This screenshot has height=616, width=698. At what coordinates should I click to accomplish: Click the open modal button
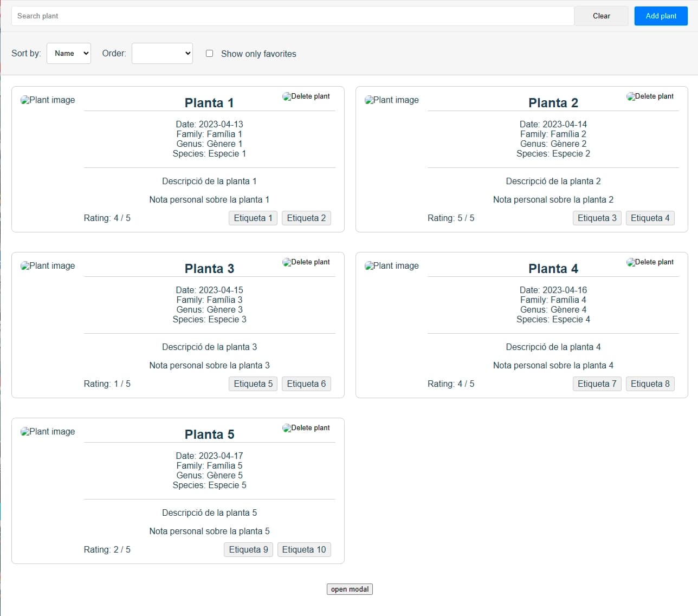[x=350, y=589]
